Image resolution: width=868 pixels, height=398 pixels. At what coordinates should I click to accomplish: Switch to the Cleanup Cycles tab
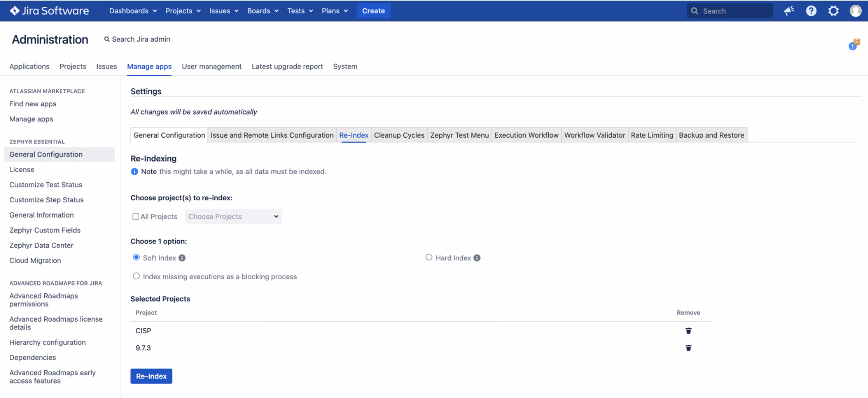(399, 135)
